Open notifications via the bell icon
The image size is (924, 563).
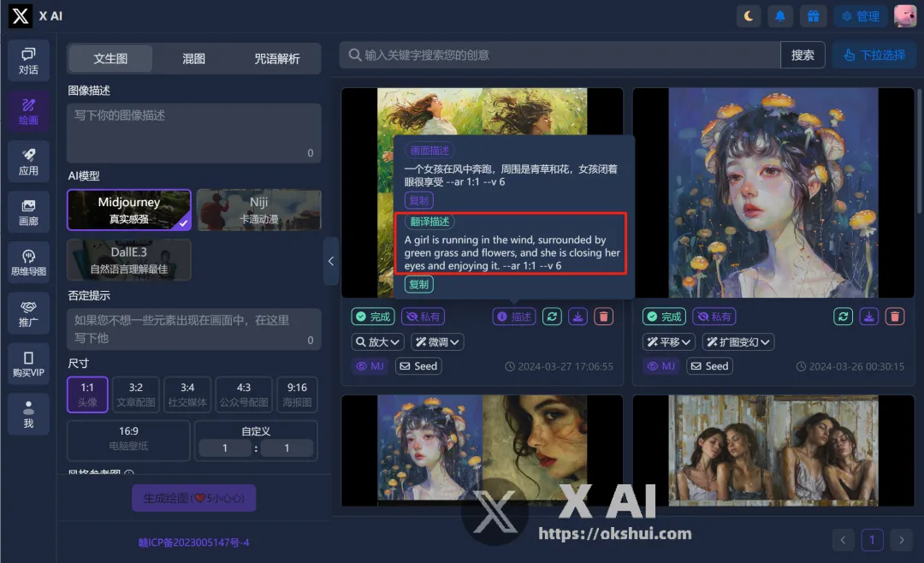pos(779,15)
